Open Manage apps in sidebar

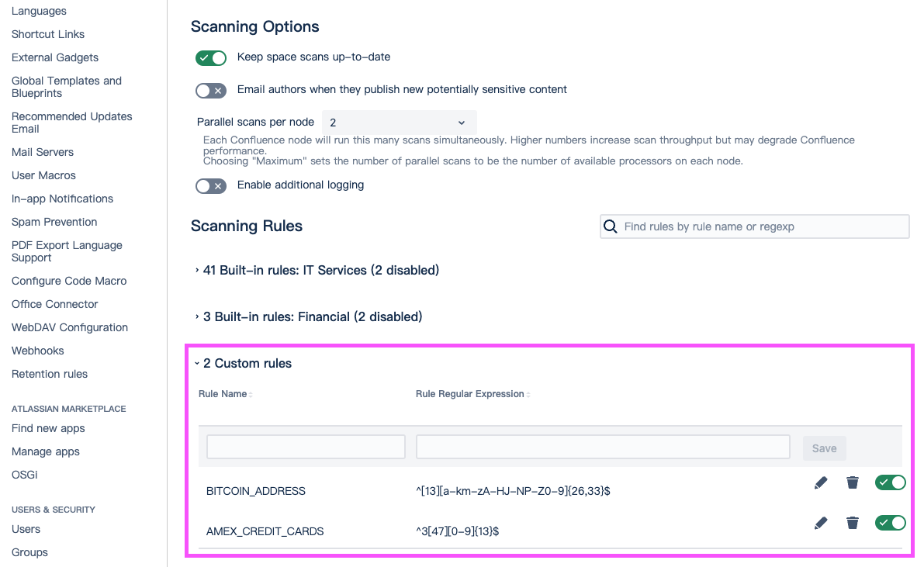pyautogui.click(x=46, y=451)
